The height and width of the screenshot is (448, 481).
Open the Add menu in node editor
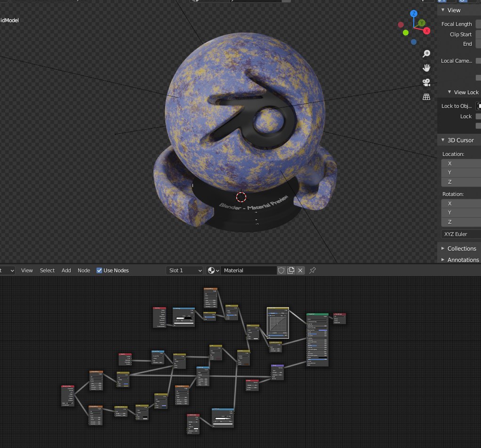click(66, 270)
